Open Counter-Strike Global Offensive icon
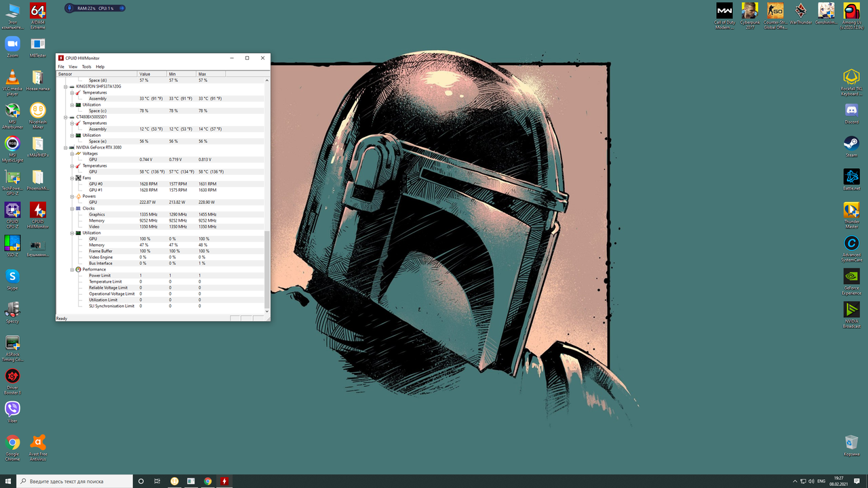Image resolution: width=868 pixels, height=488 pixels. (x=775, y=17)
